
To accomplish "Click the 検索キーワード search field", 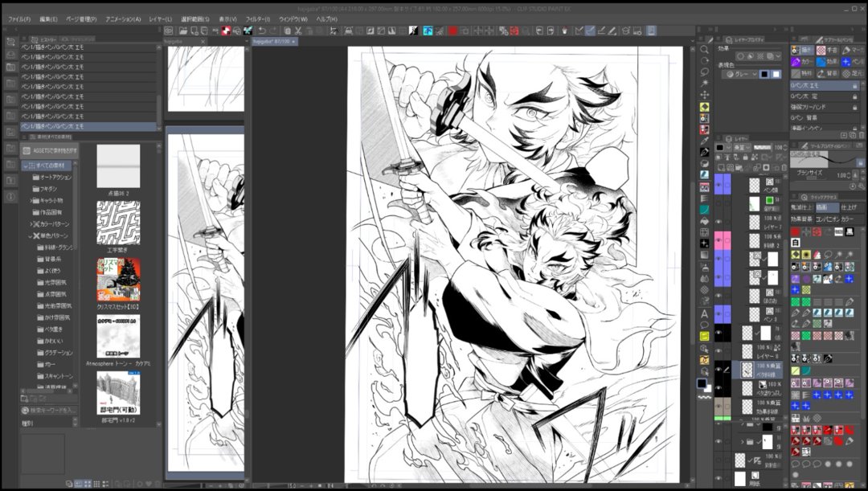I will (49, 410).
